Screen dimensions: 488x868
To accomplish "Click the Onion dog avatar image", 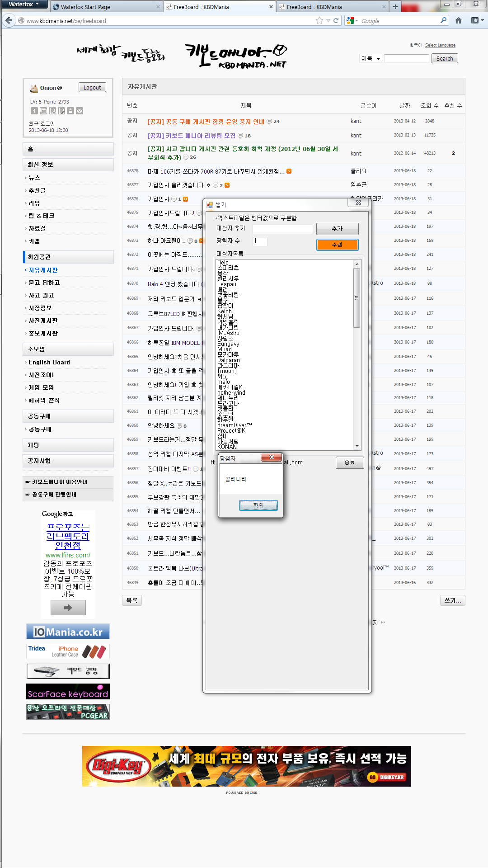I will (x=34, y=88).
